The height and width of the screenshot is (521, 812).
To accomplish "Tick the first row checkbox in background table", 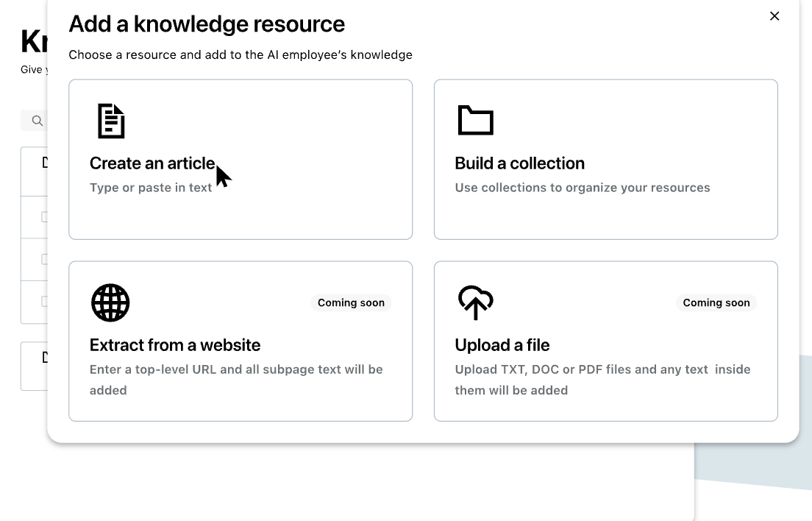I will (44, 217).
